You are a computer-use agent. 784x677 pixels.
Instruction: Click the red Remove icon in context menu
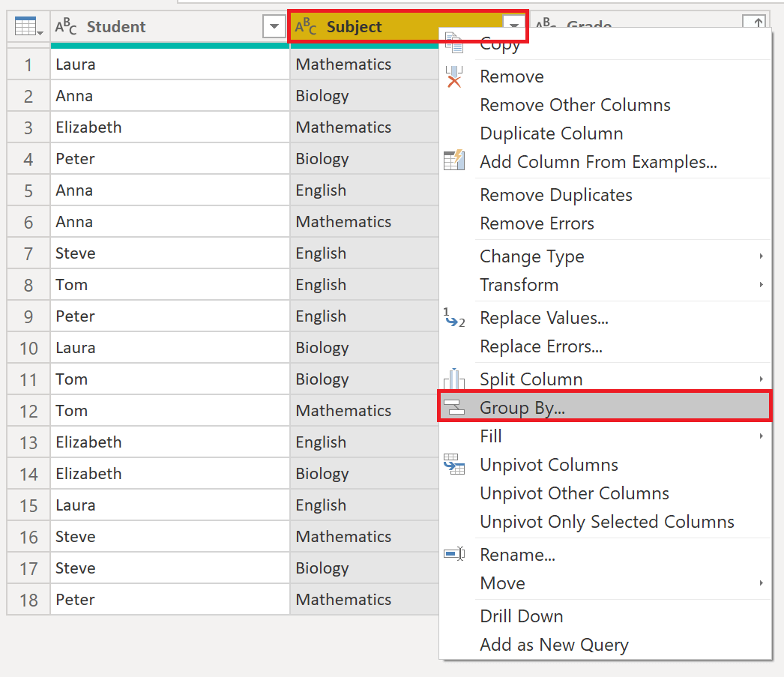point(454,76)
